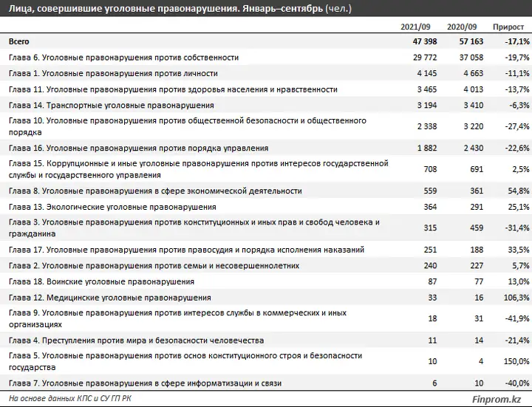532x407 pixels.
Task: Select Глава 8 economic activity row label
Action: (155, 191)
